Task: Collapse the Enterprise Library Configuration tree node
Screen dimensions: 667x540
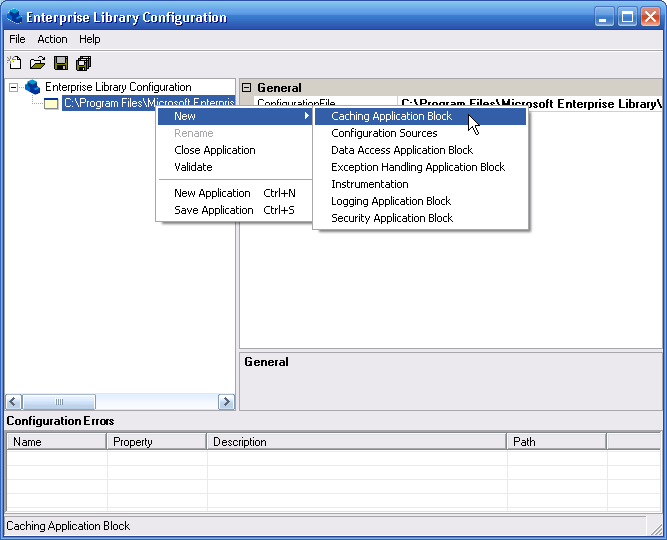Action: (13, 87)
